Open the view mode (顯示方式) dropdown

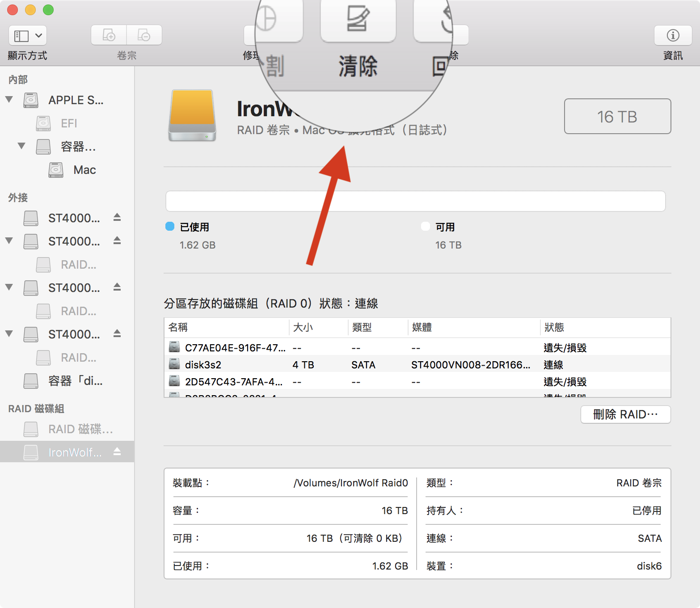point(28,35)
